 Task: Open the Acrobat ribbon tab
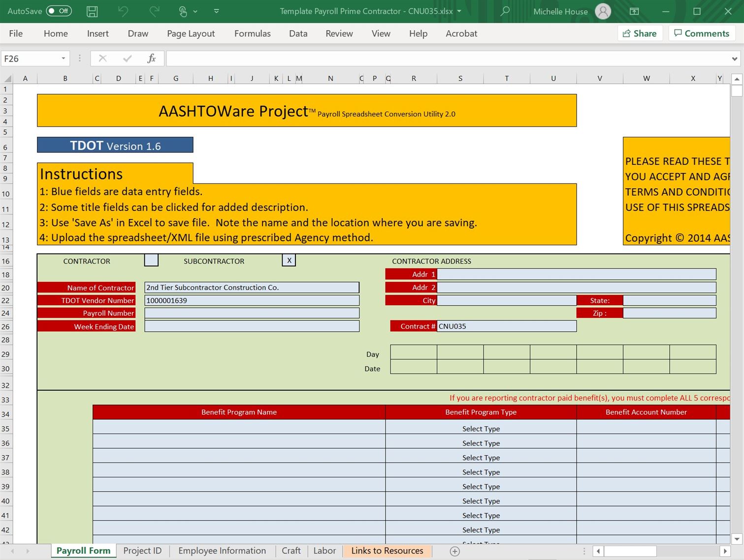pos(461,33)
